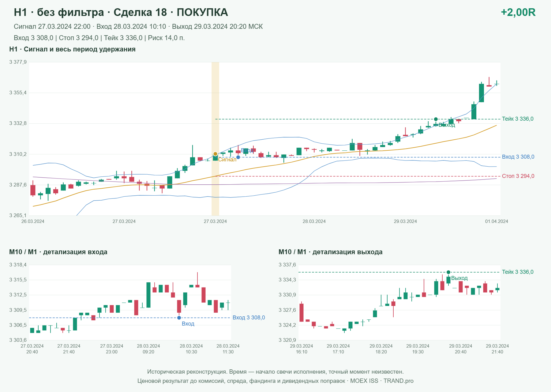Click the 01.04.2024 date label on H1 axis
Image resolution: width=551 pixels, height=392 pixels.
497,221
